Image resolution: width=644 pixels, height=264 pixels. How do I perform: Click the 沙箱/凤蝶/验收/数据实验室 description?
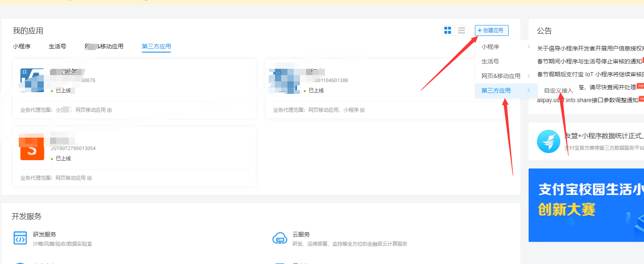pyautogui.click(x=62, y=244)
